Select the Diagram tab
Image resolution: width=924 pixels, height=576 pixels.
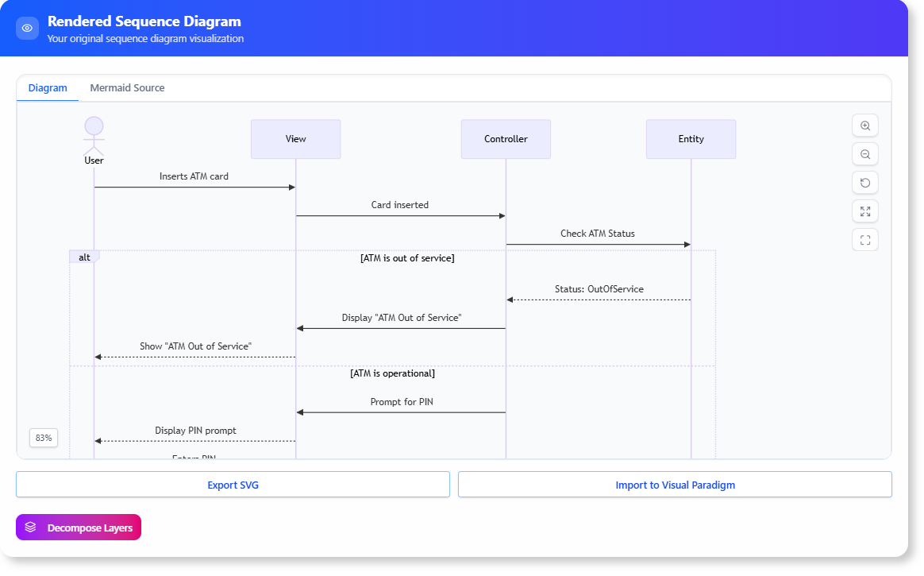[48, 88]
